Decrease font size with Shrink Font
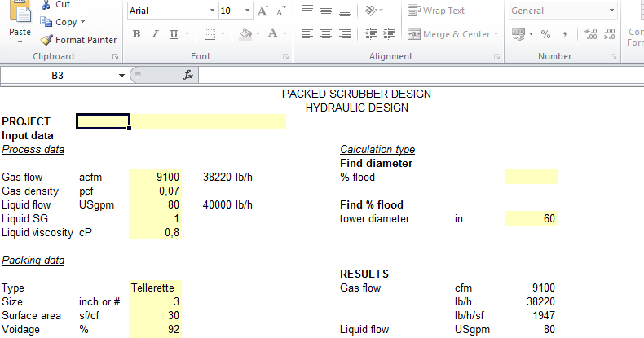The width and height of the screenshot is (644, 338). coord(280,11)
